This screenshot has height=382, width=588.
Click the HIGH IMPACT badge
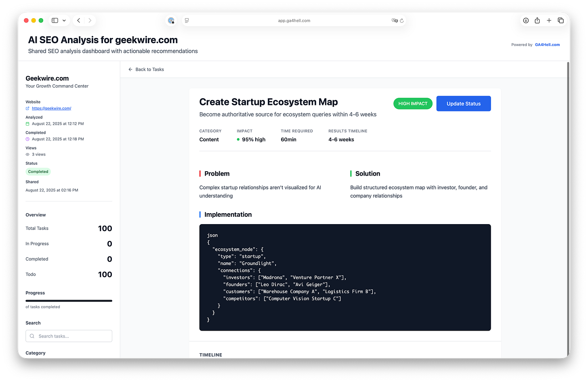(413, 103)
